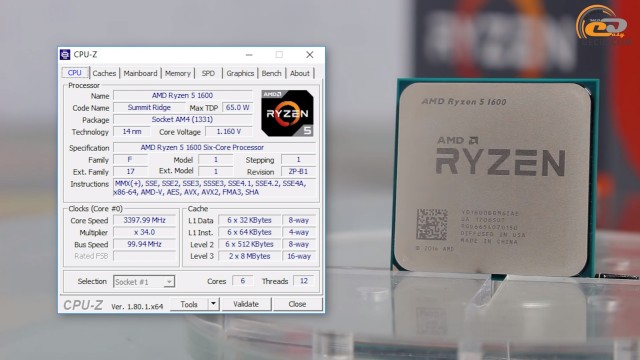Click the Max TDP value 65.0 W

point(237,107)
